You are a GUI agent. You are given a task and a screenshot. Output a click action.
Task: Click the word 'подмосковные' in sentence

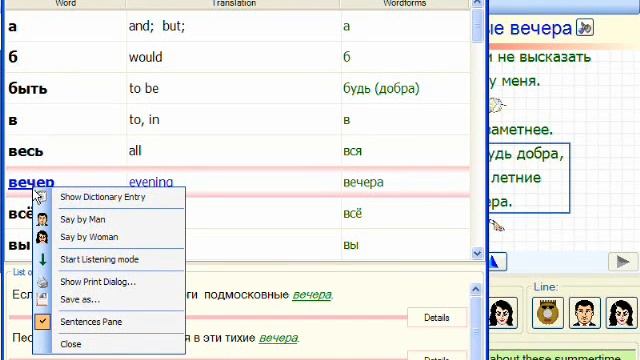click(247, 295)
